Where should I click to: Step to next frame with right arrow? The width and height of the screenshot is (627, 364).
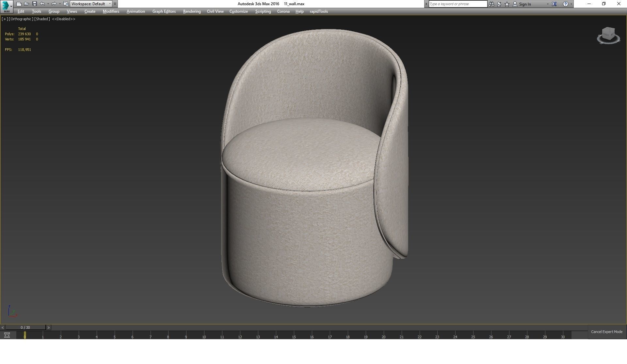tap(49, 327)
